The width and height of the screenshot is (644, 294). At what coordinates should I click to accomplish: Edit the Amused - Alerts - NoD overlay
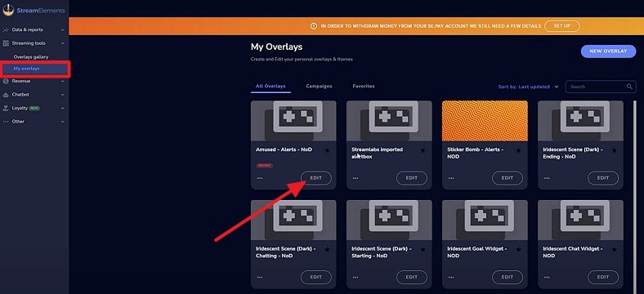point(315,178)
